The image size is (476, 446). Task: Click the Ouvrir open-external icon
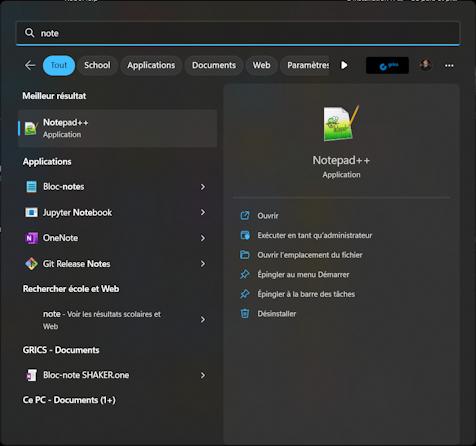[x=245, y=216]
